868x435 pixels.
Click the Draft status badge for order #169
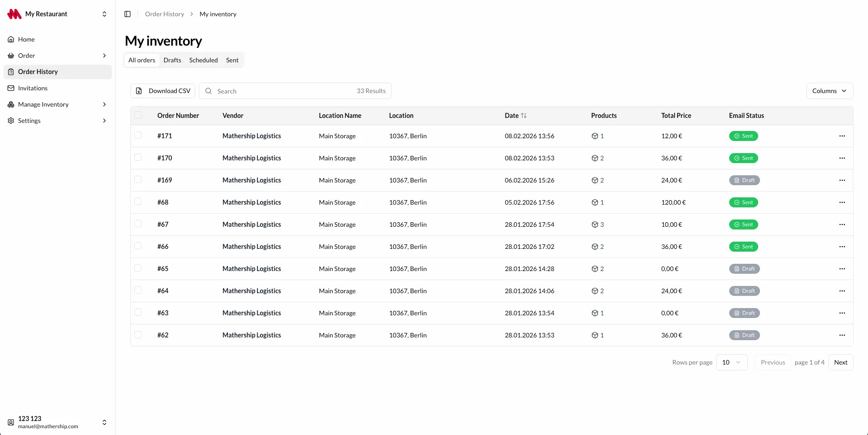pos(744,180)
